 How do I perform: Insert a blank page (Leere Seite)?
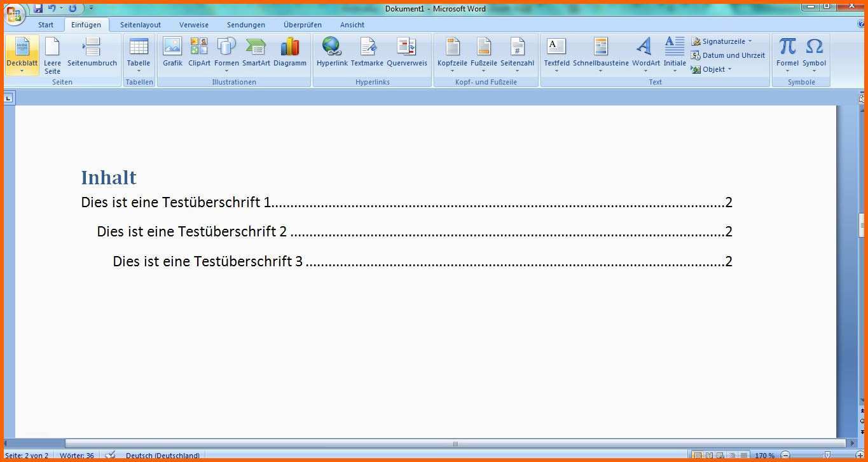52,55
